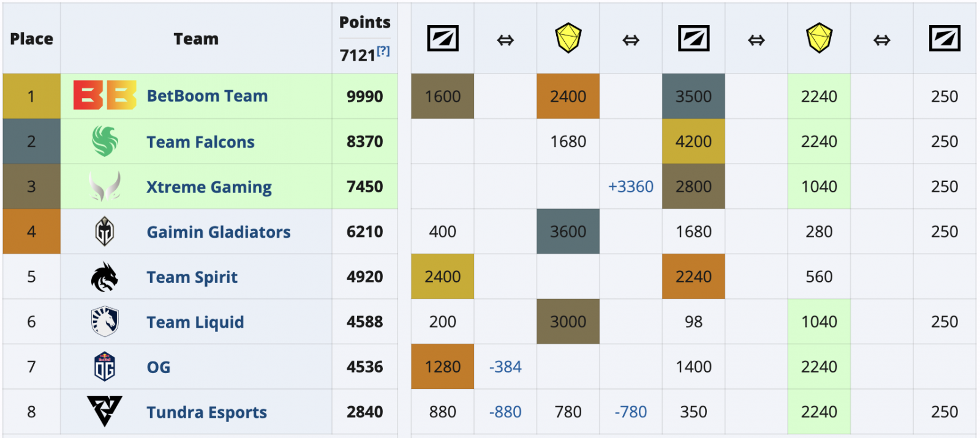Click the Gaimin Gladiators helmet logo

click(105, 232)
